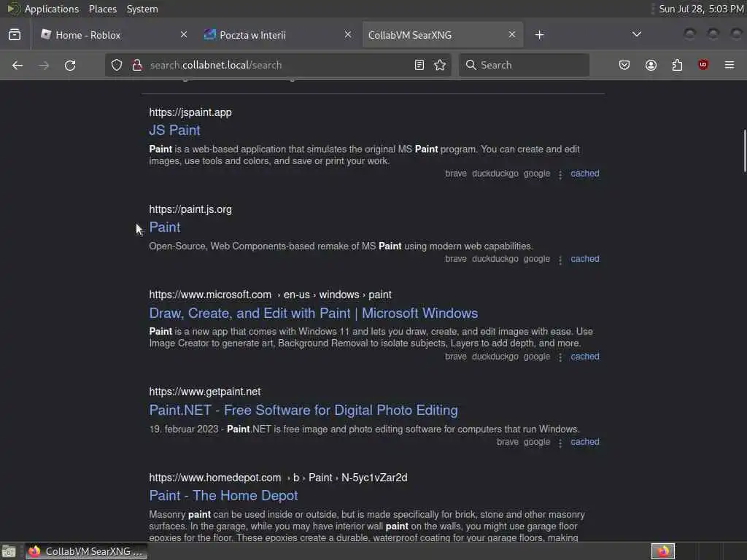Image resolution: width=747 pixels, height=560 pixels.
Task: Open Paint - The Home Depot result
Action: tap(223, 496)
